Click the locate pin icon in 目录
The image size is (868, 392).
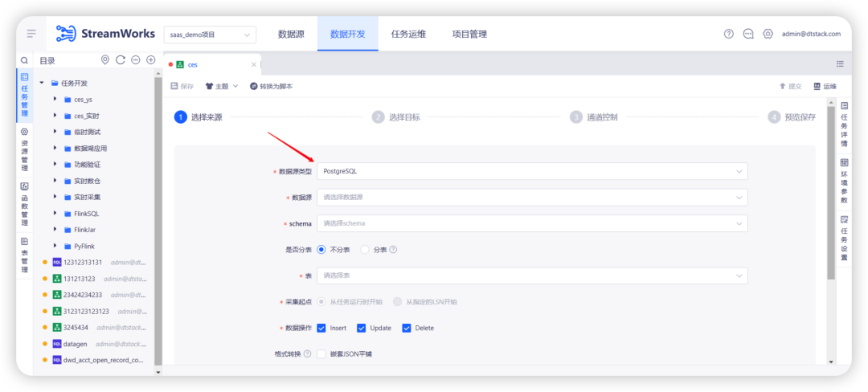click(x=105, y=59)
